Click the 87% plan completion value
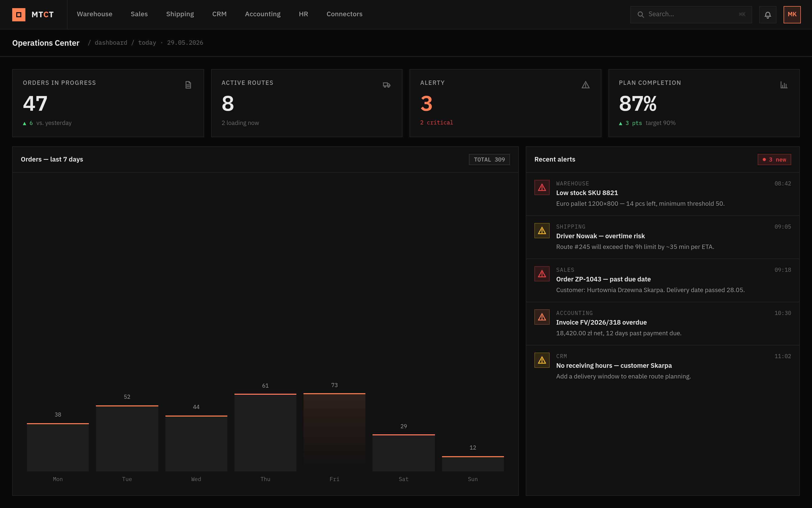 pos(638,103)
